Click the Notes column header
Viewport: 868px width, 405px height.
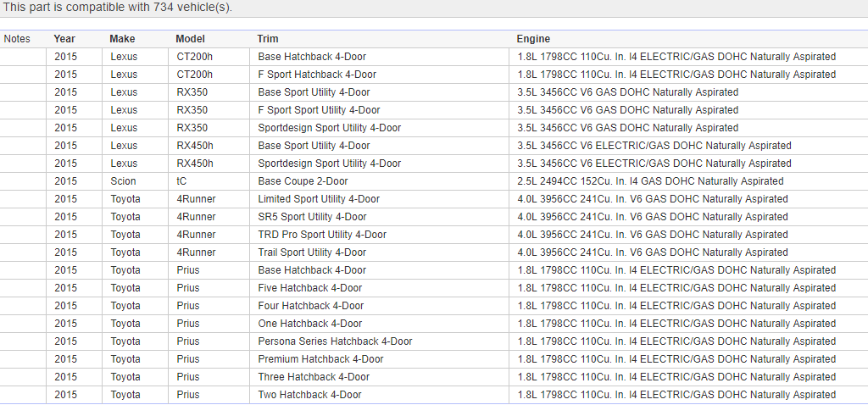[17, 39]
